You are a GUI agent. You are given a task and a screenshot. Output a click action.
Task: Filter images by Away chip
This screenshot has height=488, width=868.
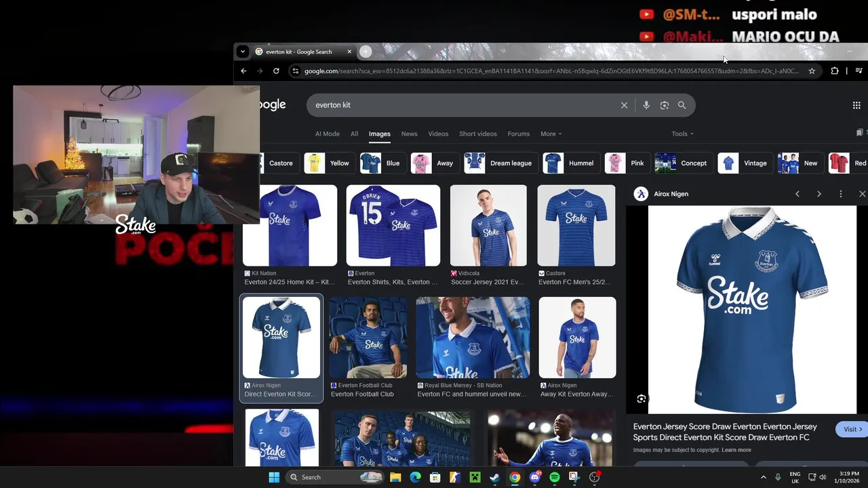point(435,163)
